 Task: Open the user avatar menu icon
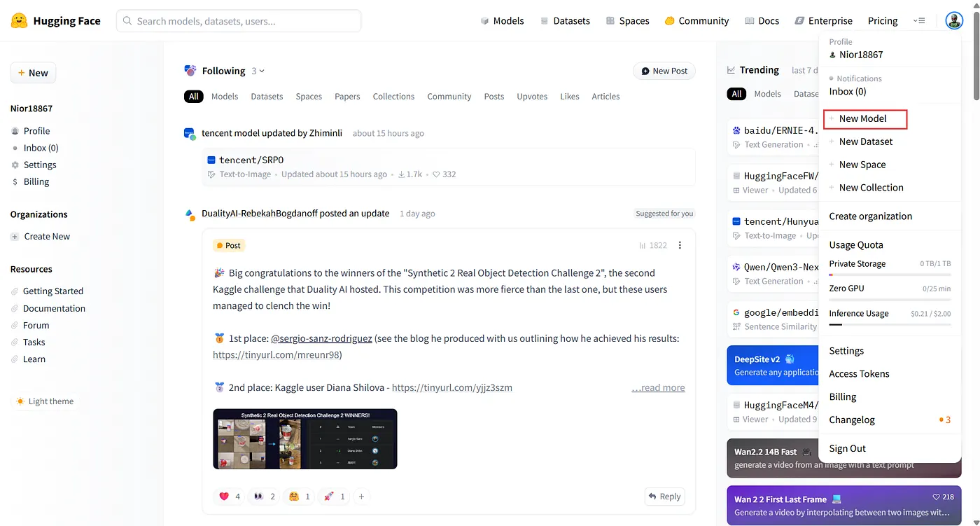[954, 20]
